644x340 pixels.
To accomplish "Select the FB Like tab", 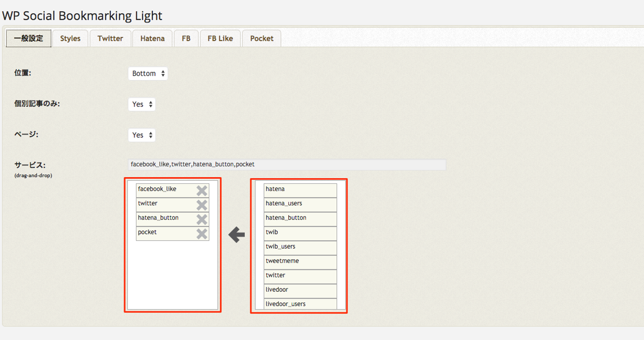I will click(220, 38).
